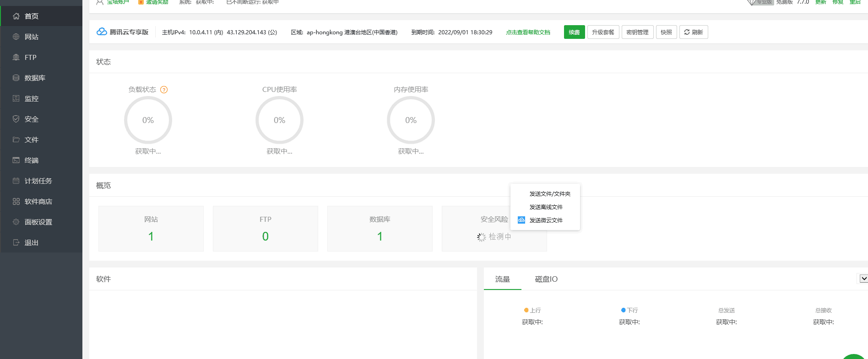Click the 总接收 total received label

click(824, 310)
